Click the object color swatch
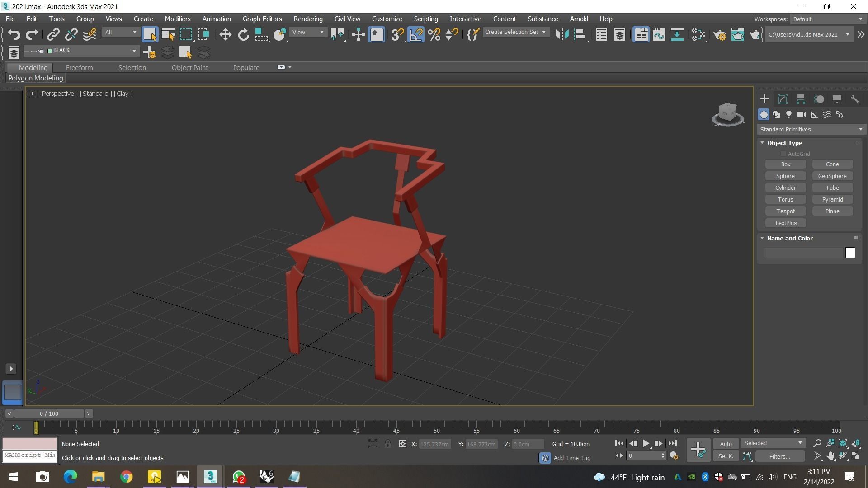 [850, 253]
